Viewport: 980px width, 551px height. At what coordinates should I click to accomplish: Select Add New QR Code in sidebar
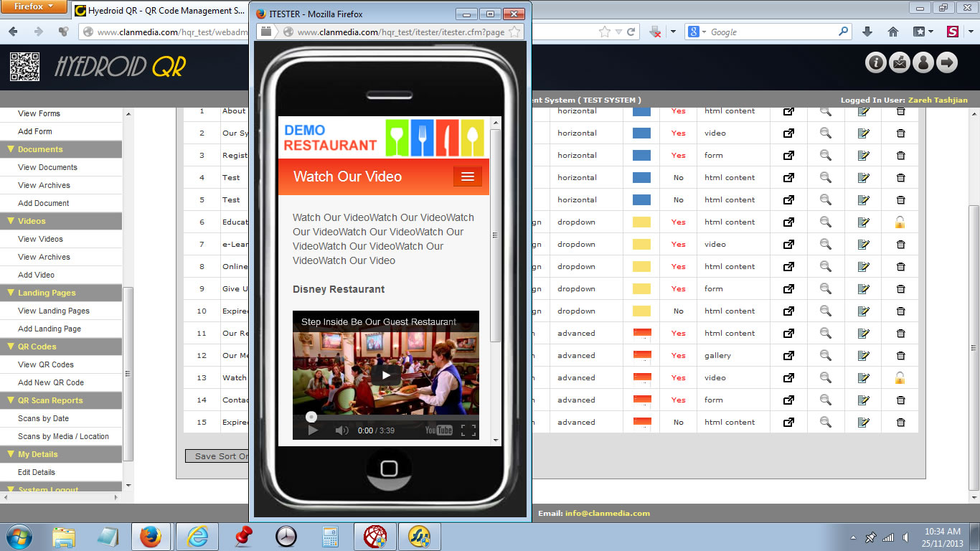tap(51, 382)
